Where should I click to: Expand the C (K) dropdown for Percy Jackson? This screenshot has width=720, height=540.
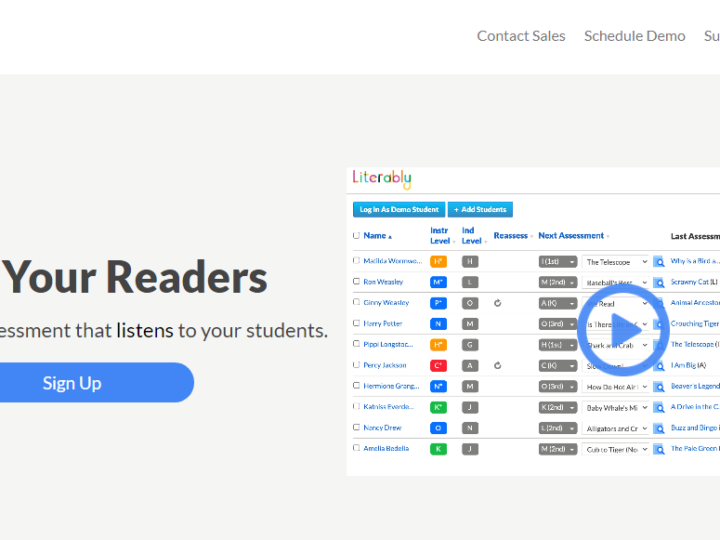click(557, 366)
